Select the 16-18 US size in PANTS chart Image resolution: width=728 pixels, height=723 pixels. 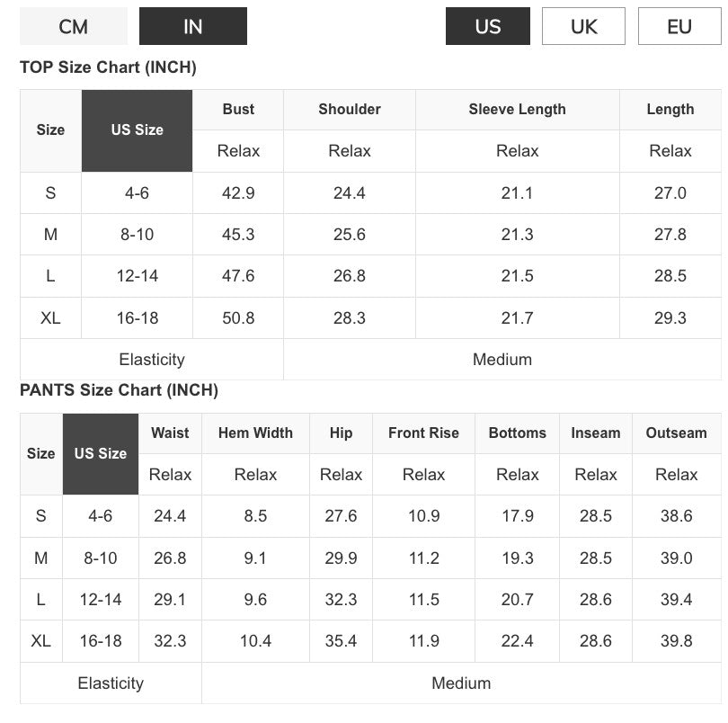click(101, 641)
